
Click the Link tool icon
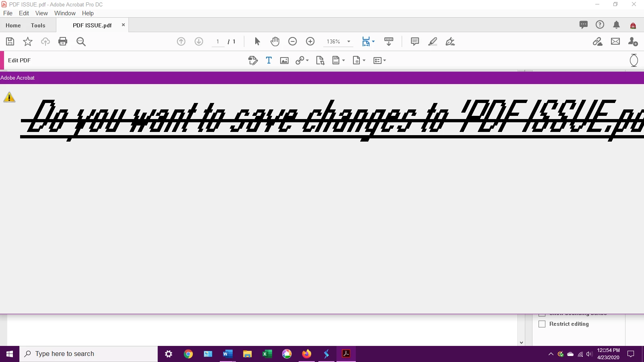pyautogui.click(x=300, y=60)
